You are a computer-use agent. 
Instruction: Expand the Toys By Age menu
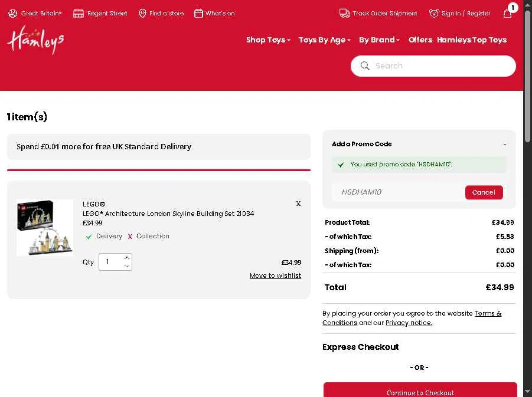(x=324, y=40)
